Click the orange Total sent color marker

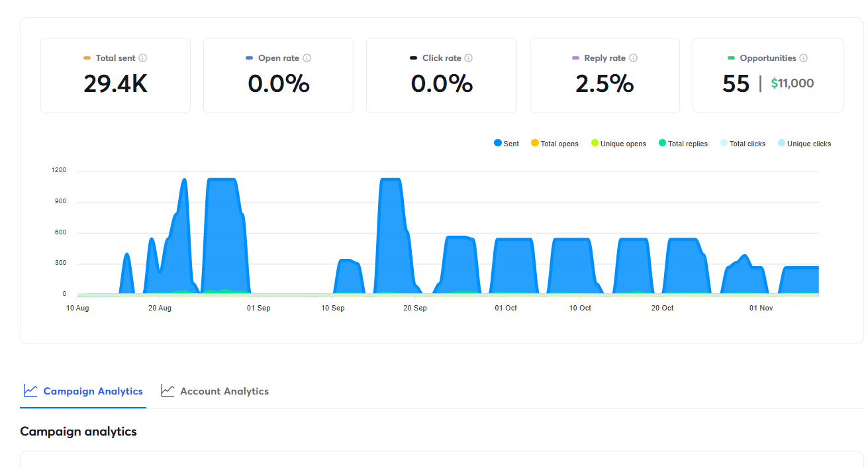87,58
